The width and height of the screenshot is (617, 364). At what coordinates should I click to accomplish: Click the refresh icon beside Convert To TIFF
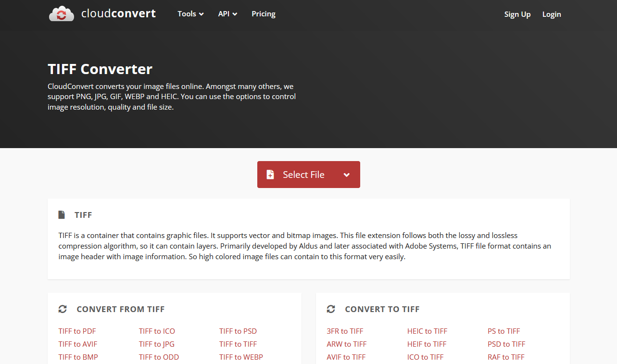point(331,309)
